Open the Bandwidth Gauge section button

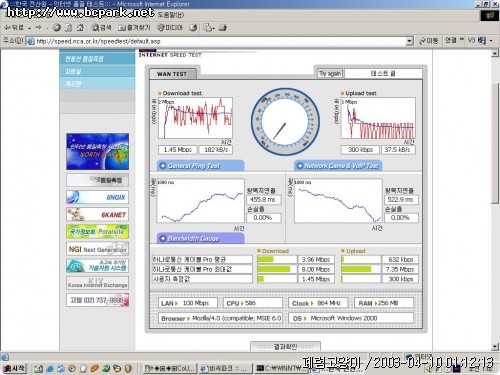[x=200, y=238]
